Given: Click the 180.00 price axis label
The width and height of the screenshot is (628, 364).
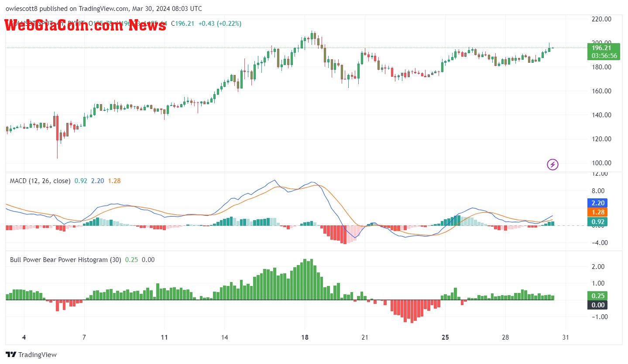Looking at the screenshot, I should [x=601, y=67].
